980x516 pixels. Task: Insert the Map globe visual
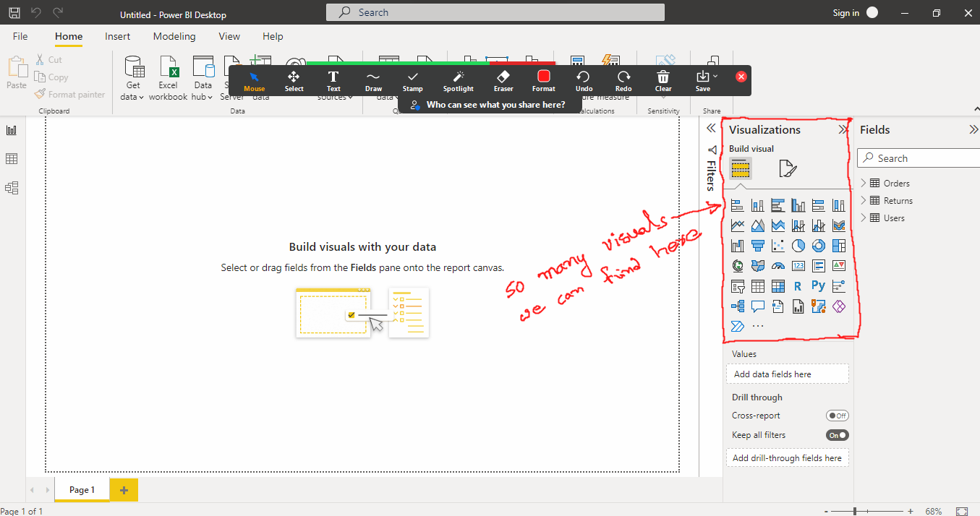pyautogui.click(x=737, y=266)
